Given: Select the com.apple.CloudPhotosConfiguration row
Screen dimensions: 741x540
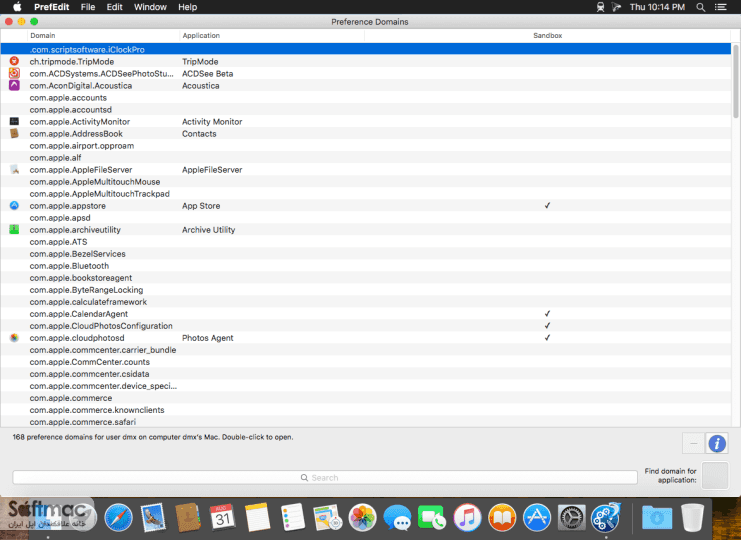Looking at the screenshot, I should pos(366,326).
